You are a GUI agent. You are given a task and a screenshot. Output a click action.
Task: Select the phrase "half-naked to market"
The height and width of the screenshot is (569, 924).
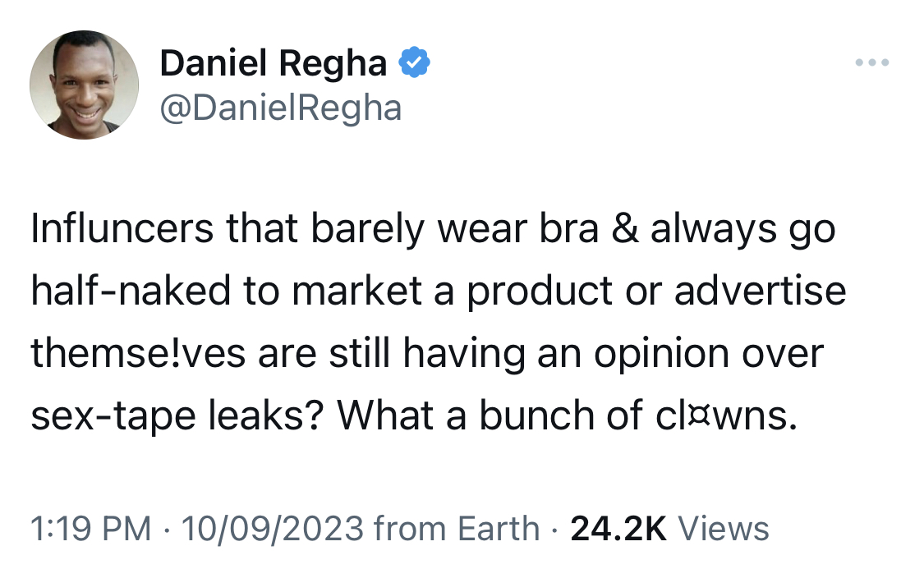click(227, 291)
